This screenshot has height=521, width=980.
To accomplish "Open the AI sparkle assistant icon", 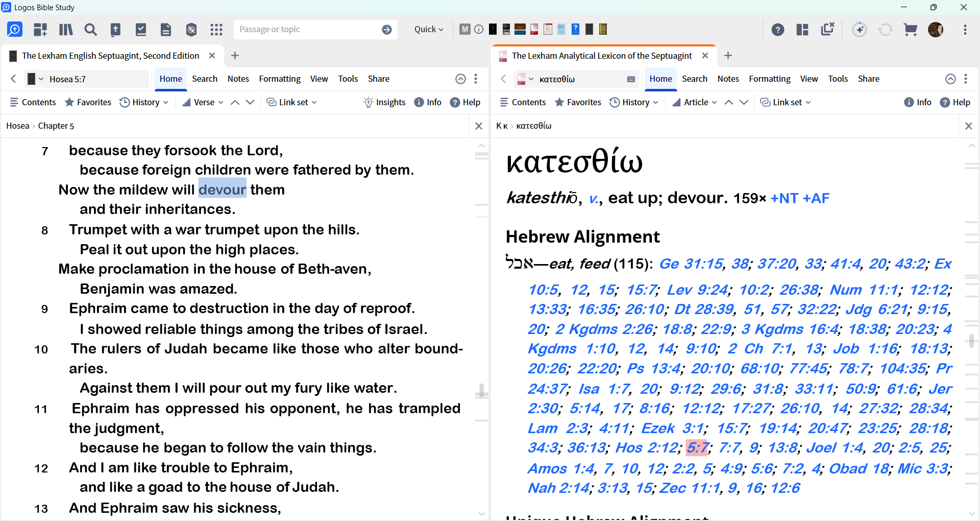I will point(860,30).
